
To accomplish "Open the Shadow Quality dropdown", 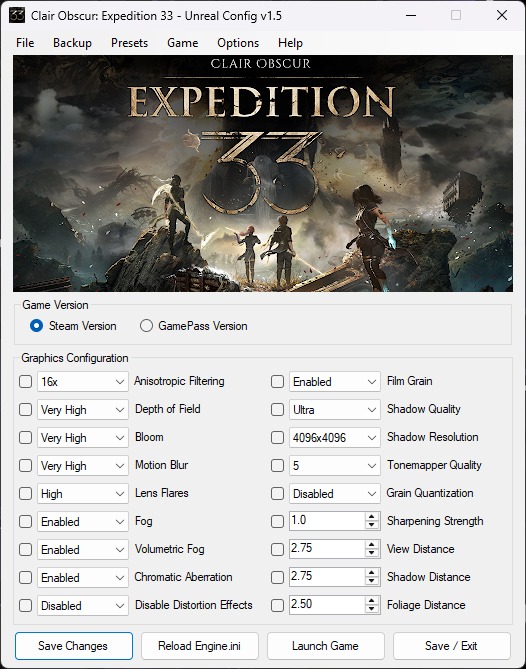I will point(334,410).
